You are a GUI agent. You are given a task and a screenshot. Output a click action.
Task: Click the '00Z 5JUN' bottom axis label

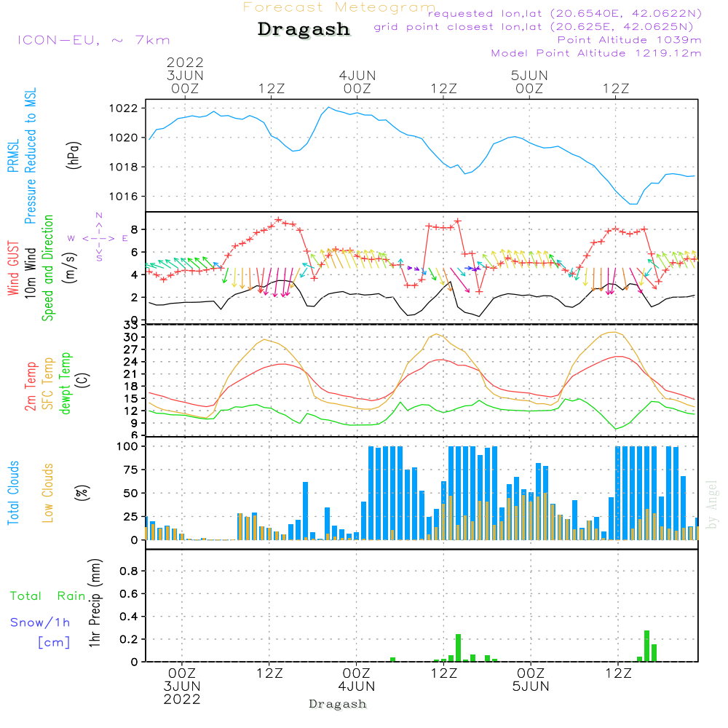coord(531,679)
